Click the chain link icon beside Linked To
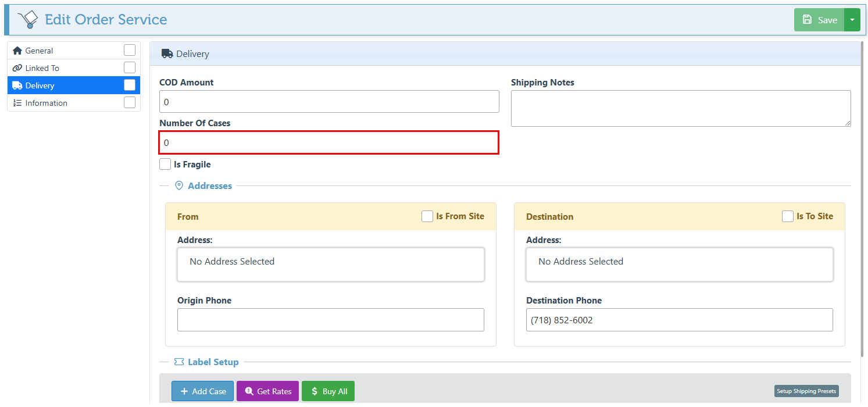 point(17,68)
